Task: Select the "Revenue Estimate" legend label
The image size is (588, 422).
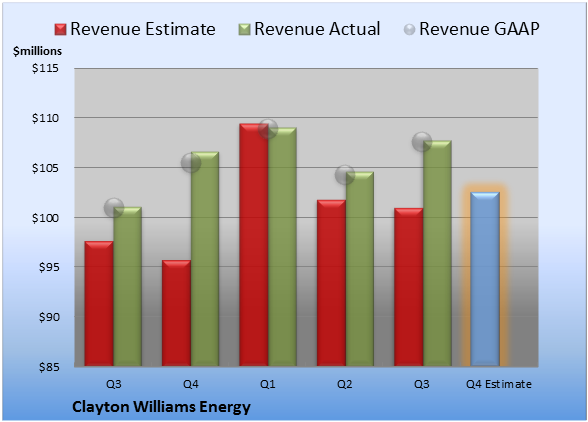Action: [x=143, y=29]
